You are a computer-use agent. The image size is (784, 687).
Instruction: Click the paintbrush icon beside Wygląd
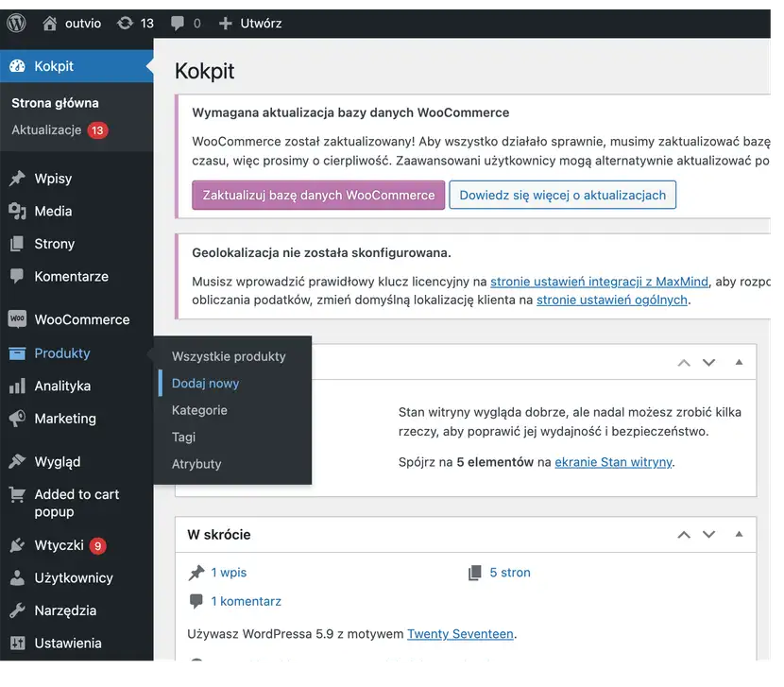point(17,461)
